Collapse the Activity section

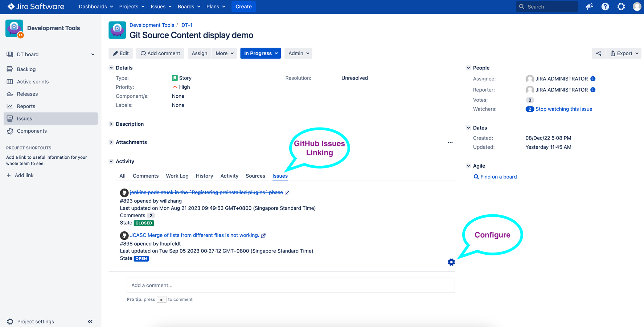(111, 161)
